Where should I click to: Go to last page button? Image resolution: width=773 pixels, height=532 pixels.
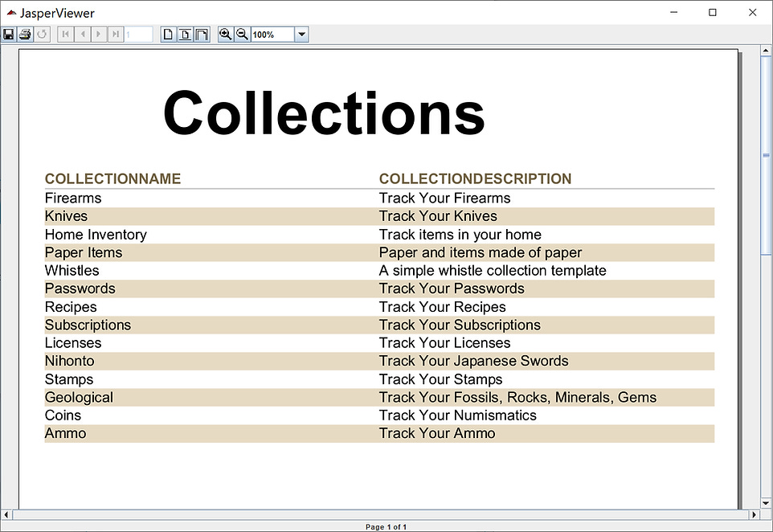point(116,35)
